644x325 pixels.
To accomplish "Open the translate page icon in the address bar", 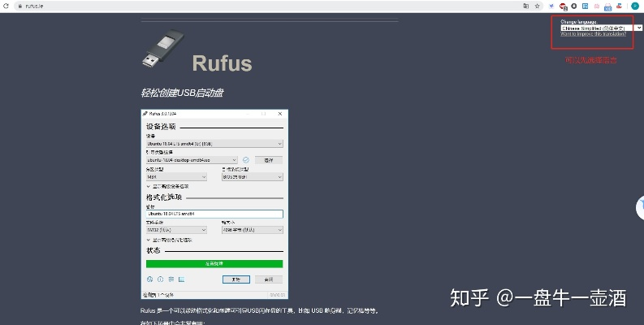I will coord(526,6).
